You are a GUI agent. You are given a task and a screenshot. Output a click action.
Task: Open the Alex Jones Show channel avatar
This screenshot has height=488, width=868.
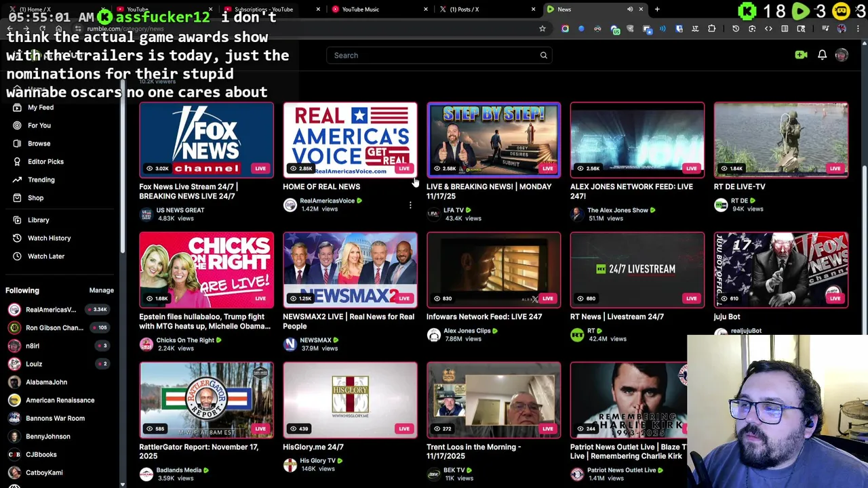[576, 214]
